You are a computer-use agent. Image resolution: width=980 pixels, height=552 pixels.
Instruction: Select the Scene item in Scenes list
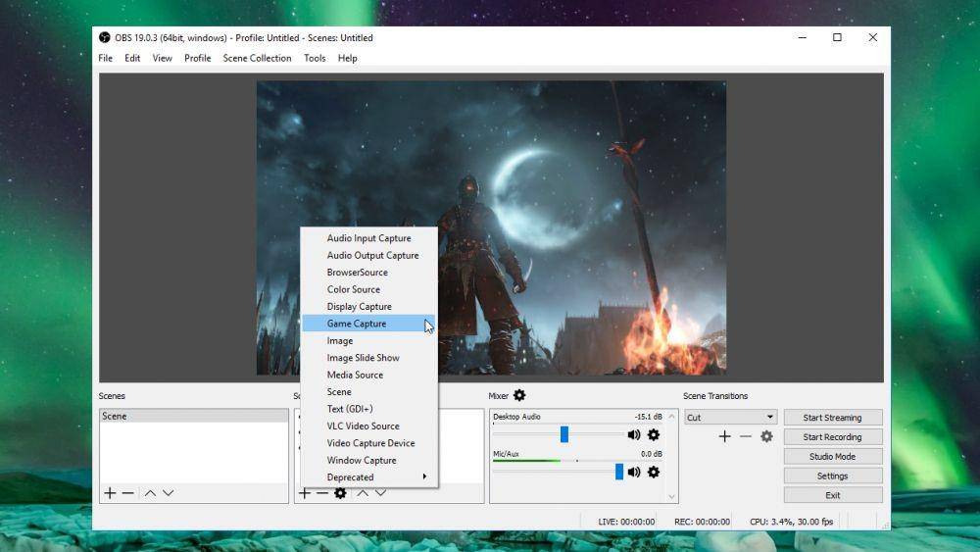pyautogui.click(x=194, y=417)
